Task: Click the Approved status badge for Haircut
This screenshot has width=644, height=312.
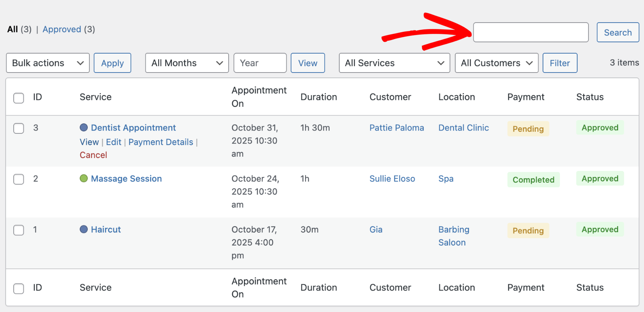Action: tap(600, 229)
